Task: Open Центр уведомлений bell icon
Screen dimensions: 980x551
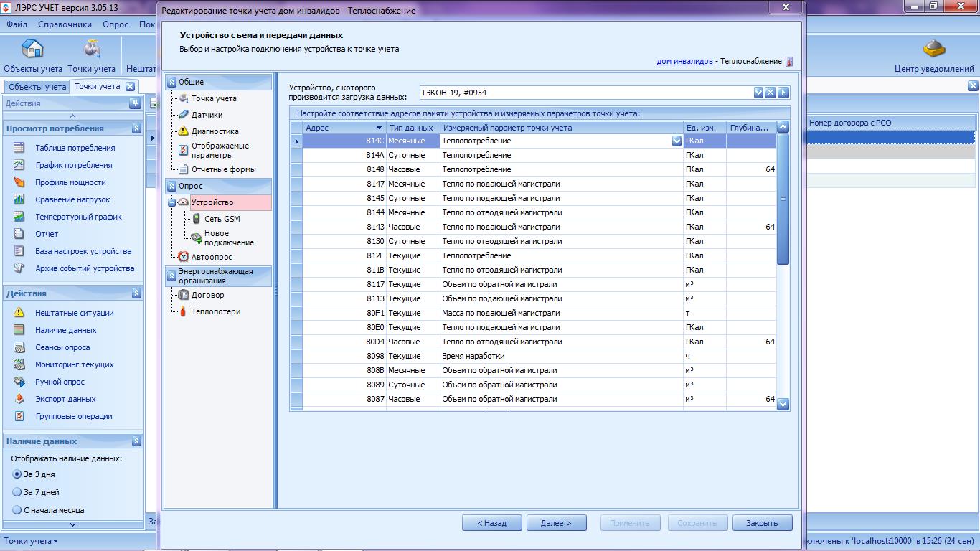Action: pyautogui.click(x=934, y=49)
